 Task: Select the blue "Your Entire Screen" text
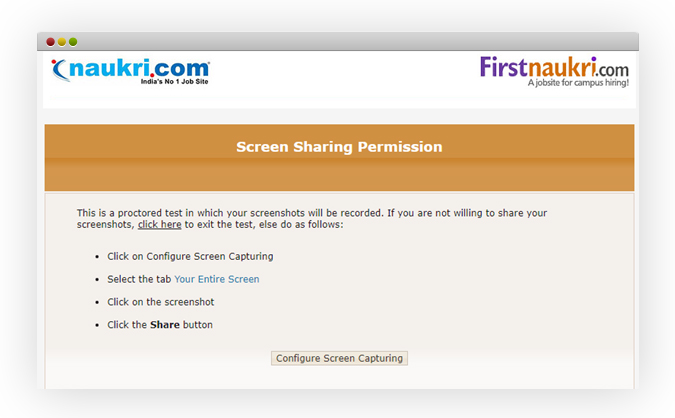[217, 279]
